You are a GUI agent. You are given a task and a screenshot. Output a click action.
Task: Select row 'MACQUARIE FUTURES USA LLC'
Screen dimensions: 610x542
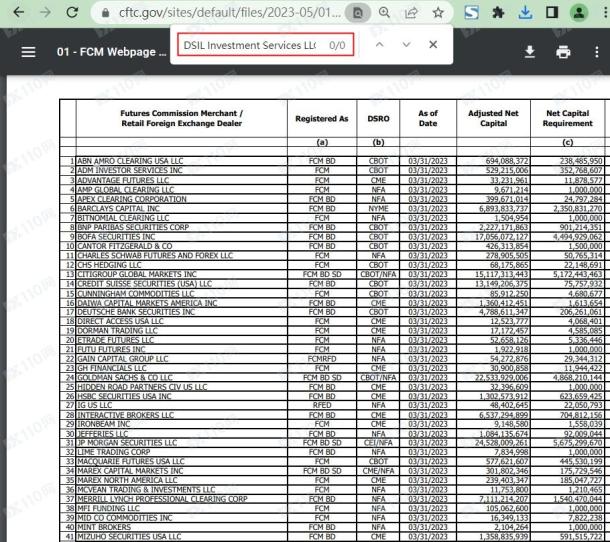[332, 461]
